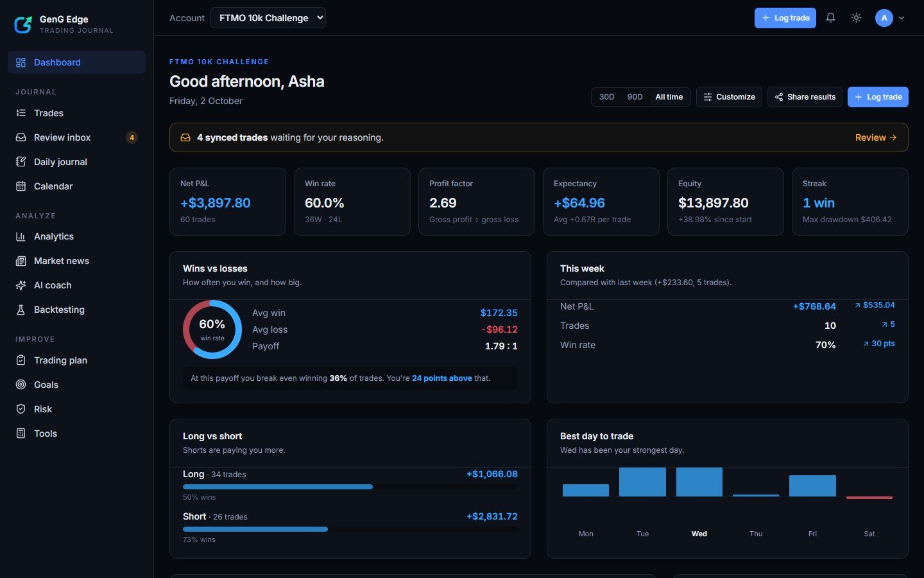
Task: Go to Goals
Action: coord(76,385)
